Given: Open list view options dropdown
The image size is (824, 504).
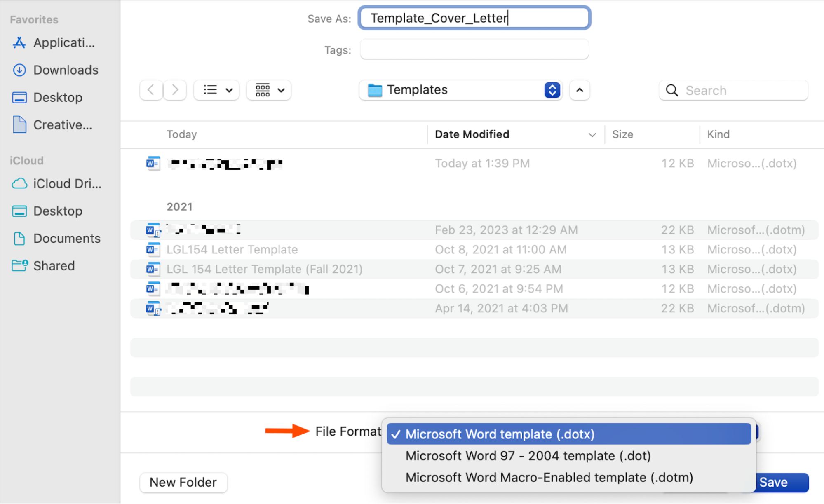Looking at the screenshot, I should [x=217, y=90].
